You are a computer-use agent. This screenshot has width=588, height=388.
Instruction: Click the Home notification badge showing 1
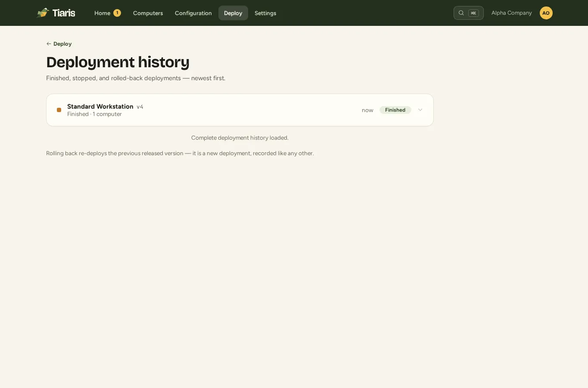tap(117, 13)
